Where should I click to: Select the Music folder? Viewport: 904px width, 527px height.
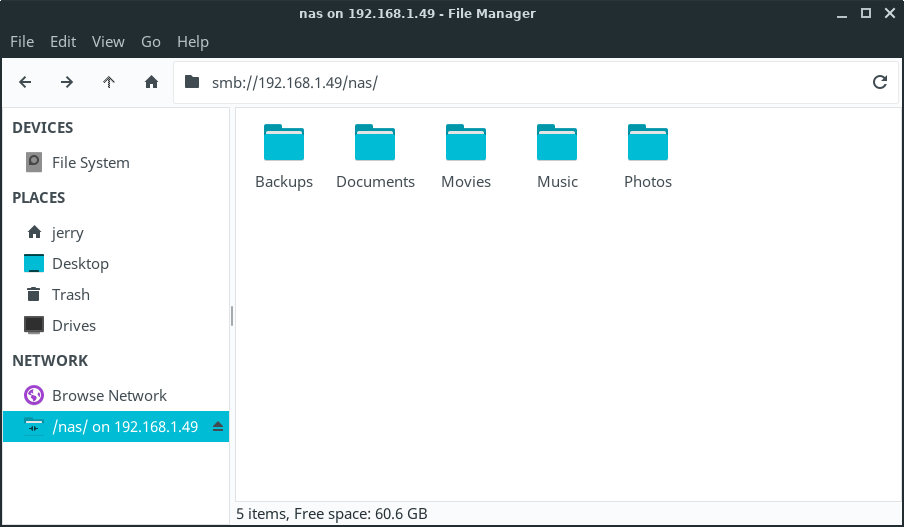pos(557,144)
